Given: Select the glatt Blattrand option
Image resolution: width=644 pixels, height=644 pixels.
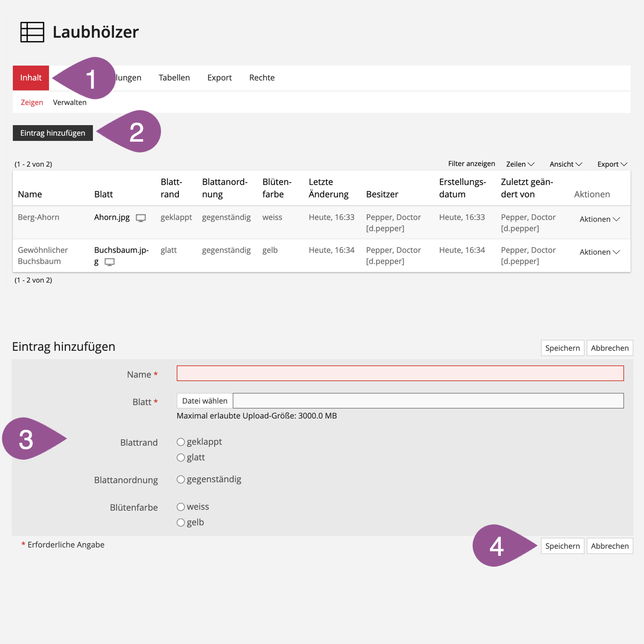Looking at the screenshot, I should pyautogui.click(x=181, y=458).
